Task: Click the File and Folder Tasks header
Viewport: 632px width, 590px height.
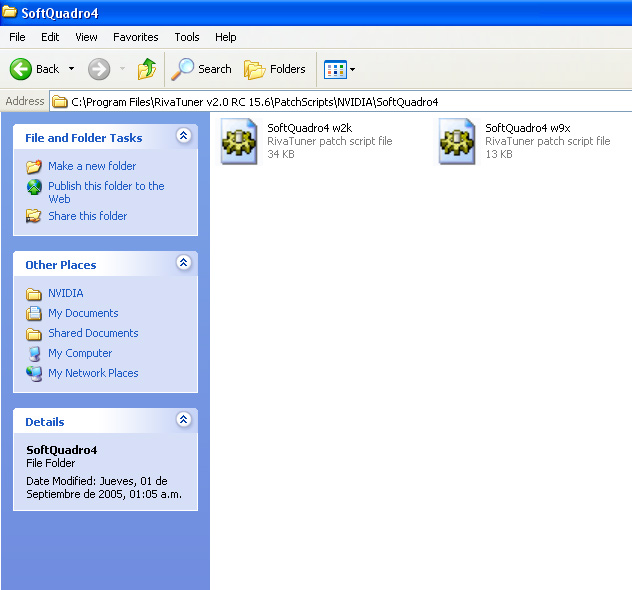Action: pos(84,138)
